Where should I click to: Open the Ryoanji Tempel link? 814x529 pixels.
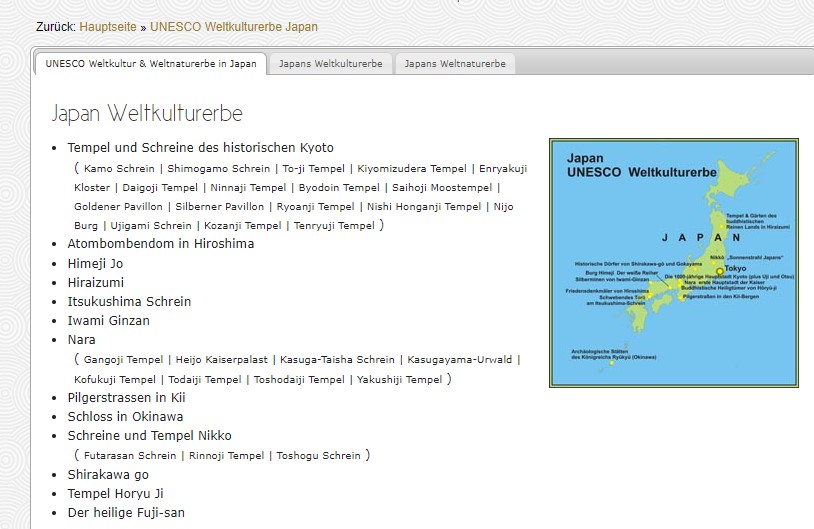pyautogui.click(x=315, y=207)
